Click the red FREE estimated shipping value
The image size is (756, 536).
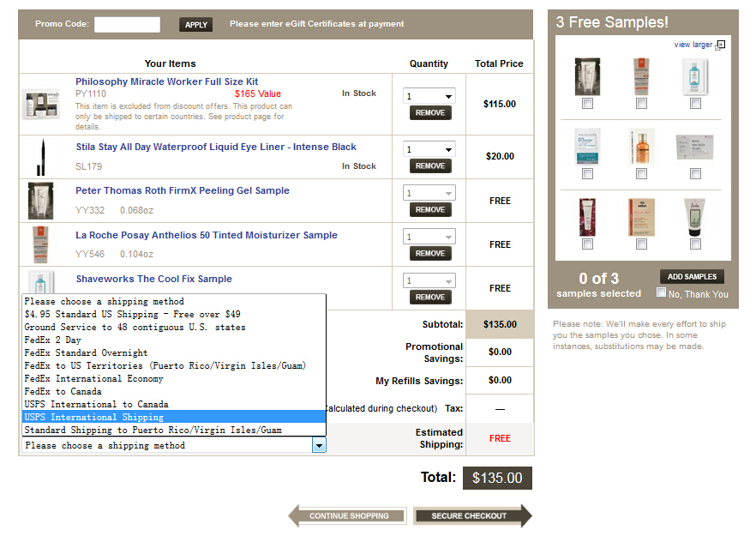(500, 438)
